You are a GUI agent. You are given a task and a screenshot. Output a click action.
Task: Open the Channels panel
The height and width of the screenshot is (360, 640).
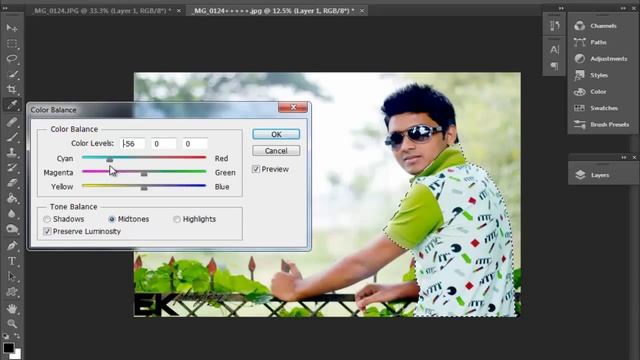[602, 26]
